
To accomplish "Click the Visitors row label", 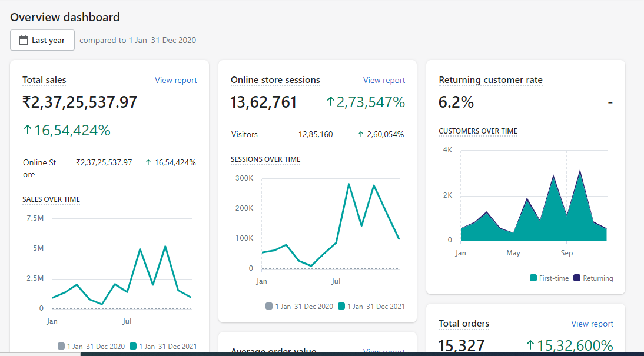I will pos(244,134).
